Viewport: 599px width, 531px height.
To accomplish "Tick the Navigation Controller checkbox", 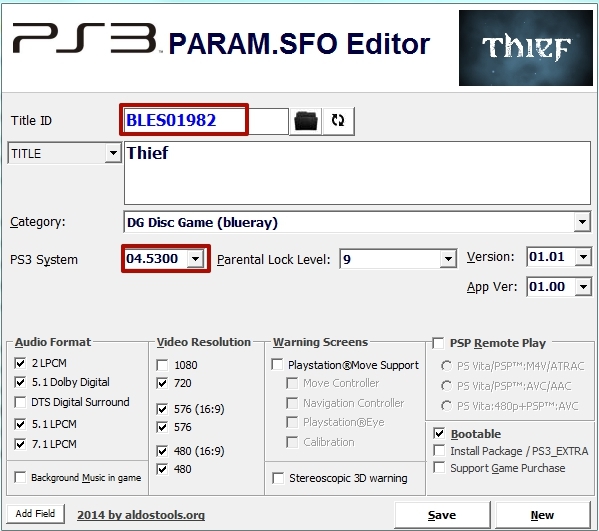I will click(x=292, y=403).
